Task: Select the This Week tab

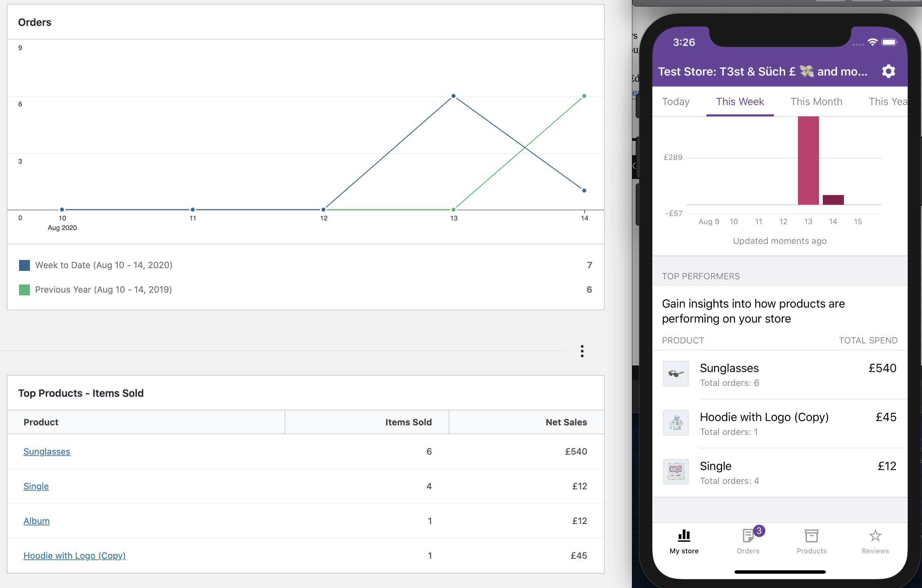Action: coord(740,101)
